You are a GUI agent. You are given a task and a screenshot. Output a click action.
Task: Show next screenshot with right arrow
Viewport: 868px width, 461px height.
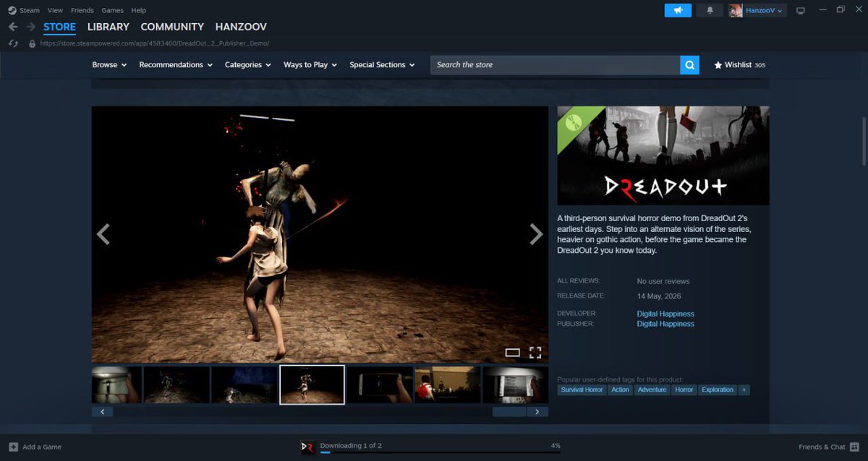click(x=536, y=234)
